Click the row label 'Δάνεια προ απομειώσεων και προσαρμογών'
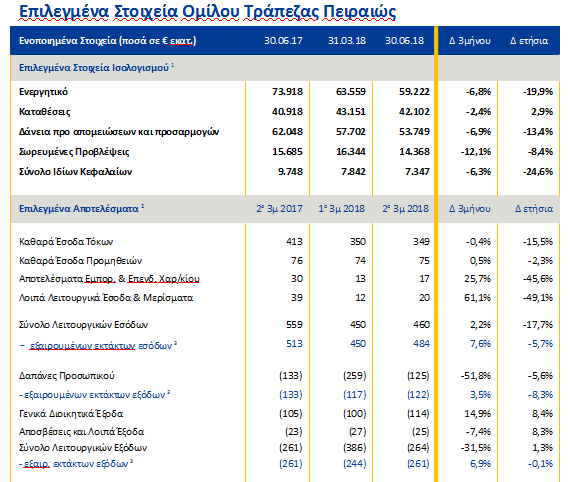This screenshot has width=571, height=482. tap(119, 132)
